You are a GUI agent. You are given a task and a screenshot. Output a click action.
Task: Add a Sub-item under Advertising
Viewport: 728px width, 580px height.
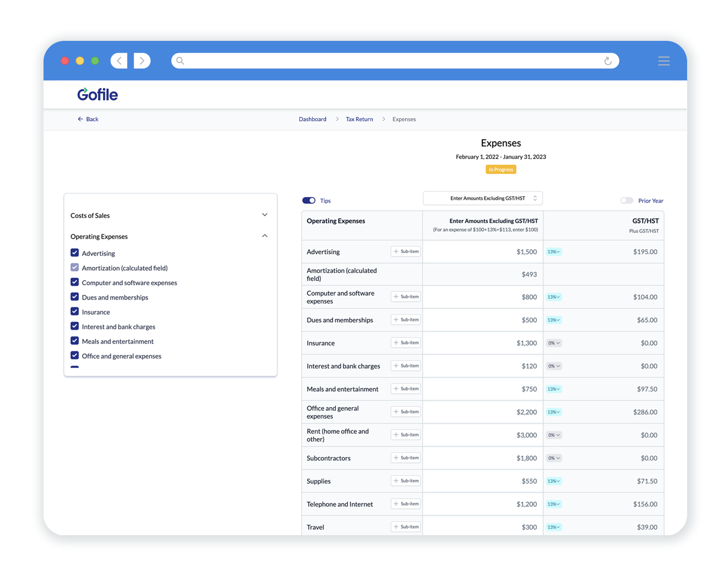click(x=405, y=251)
